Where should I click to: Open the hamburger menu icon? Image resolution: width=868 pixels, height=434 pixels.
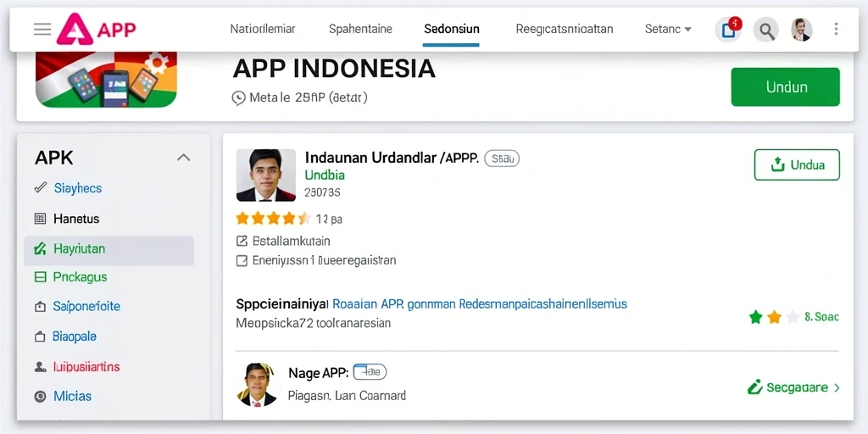click(42, 30)
